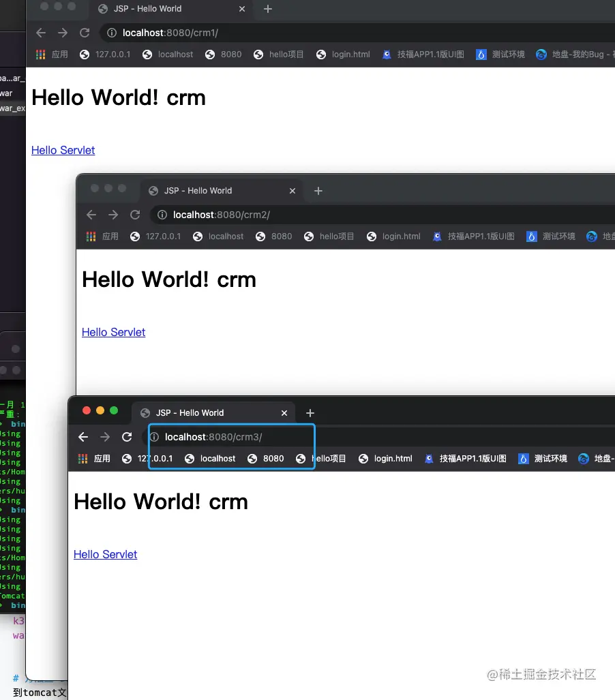Click red close button of crm3 window
The width and height of the screenshot is (615, 700).
coord(87,411)
